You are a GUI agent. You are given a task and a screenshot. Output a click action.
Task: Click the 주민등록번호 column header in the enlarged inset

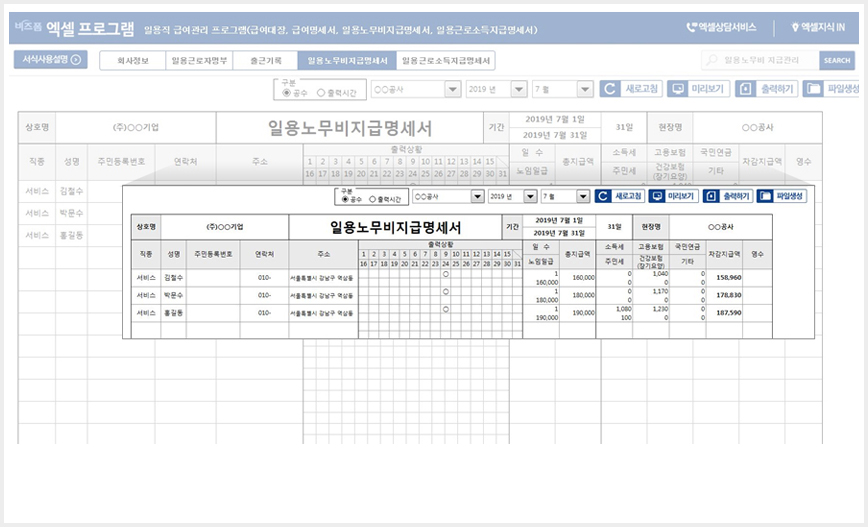click(x=213, y=254)
